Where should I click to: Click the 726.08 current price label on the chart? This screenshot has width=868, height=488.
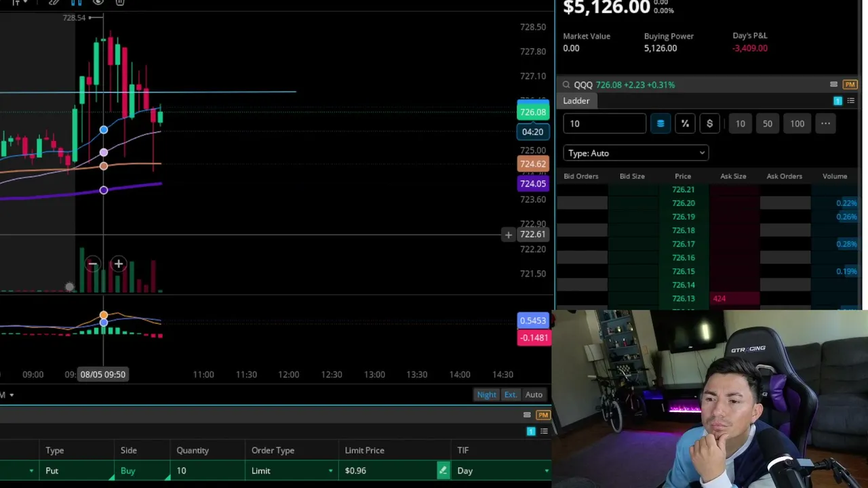pyautogui.click(x=532, y=112)
